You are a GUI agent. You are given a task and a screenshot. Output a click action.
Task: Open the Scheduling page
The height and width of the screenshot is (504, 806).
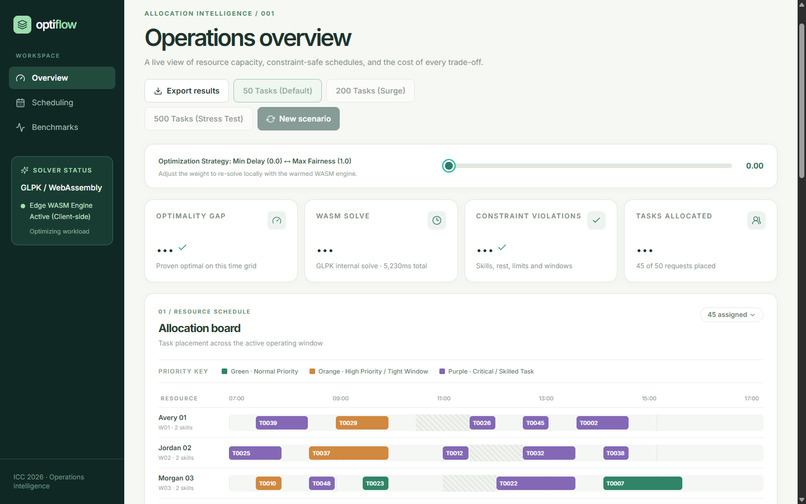62,103
